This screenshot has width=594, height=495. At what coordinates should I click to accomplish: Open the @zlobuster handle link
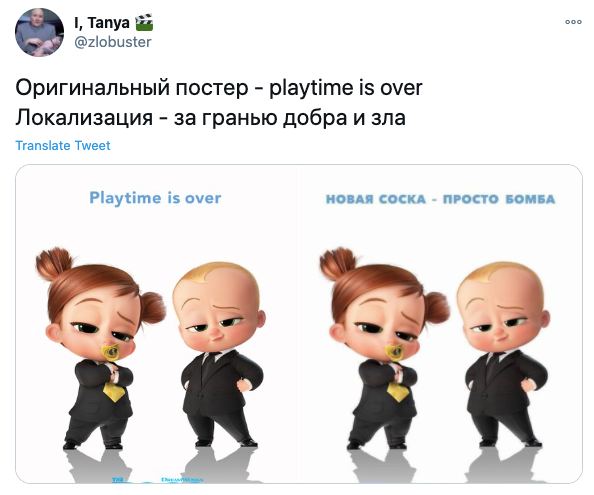click(113, 42)
